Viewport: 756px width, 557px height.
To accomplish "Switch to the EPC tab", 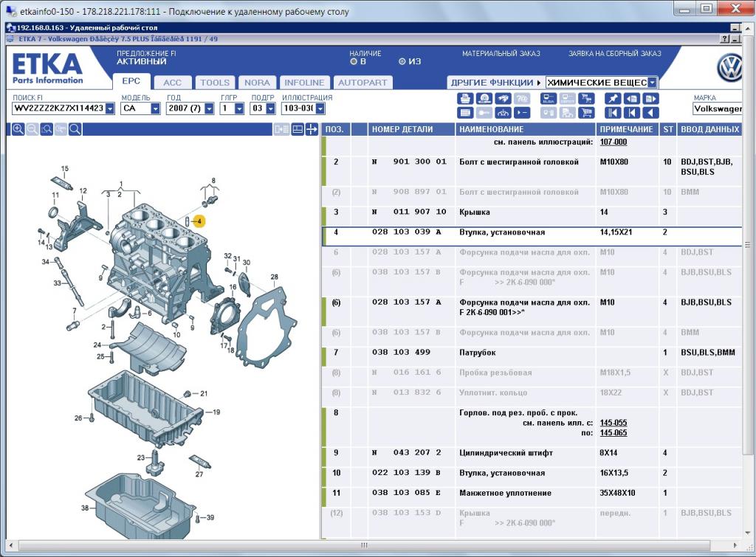I will coord(131,81).
